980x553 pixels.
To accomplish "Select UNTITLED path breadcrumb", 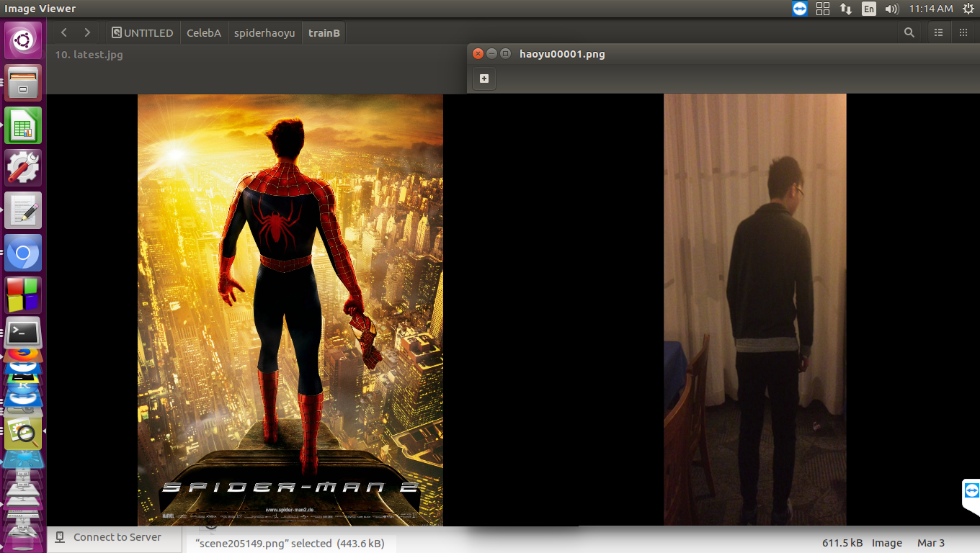I will [143, 32].
